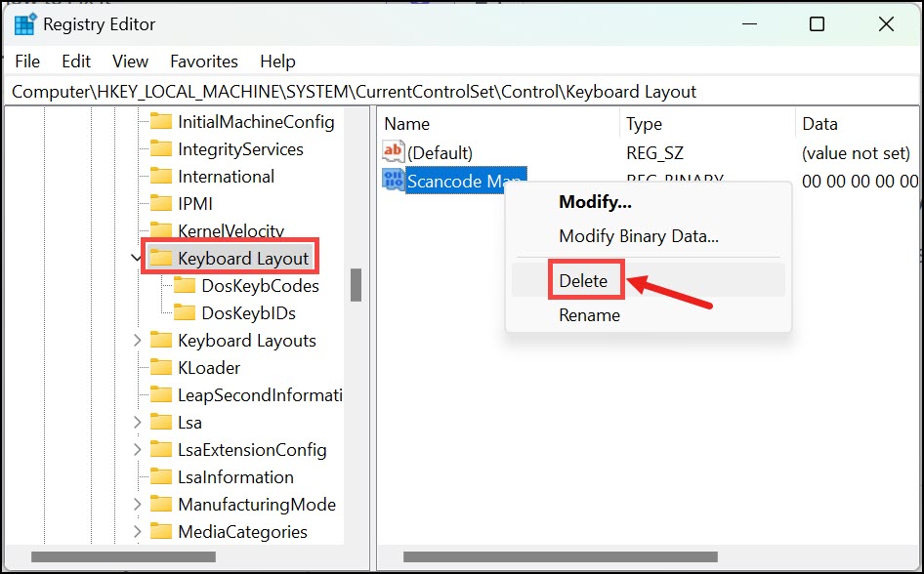
Task: Click the Type column header
Action: pos(707,124)
